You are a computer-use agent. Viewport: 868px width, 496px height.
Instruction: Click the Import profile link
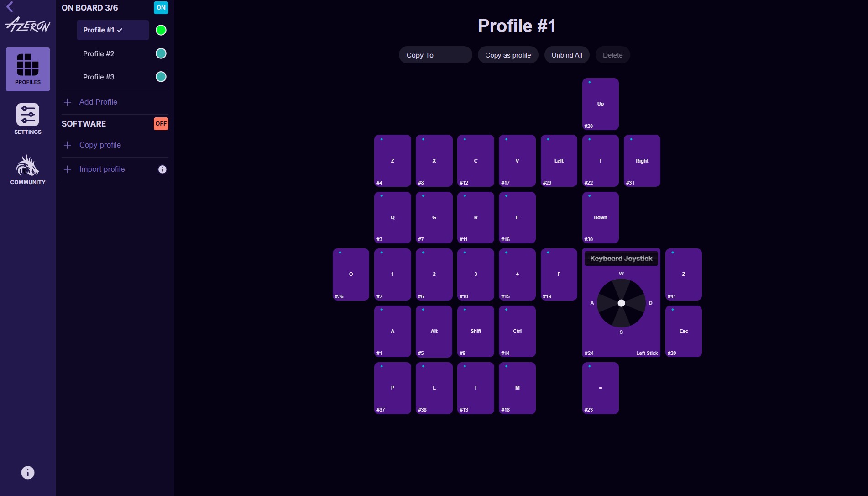coord(102,169)
